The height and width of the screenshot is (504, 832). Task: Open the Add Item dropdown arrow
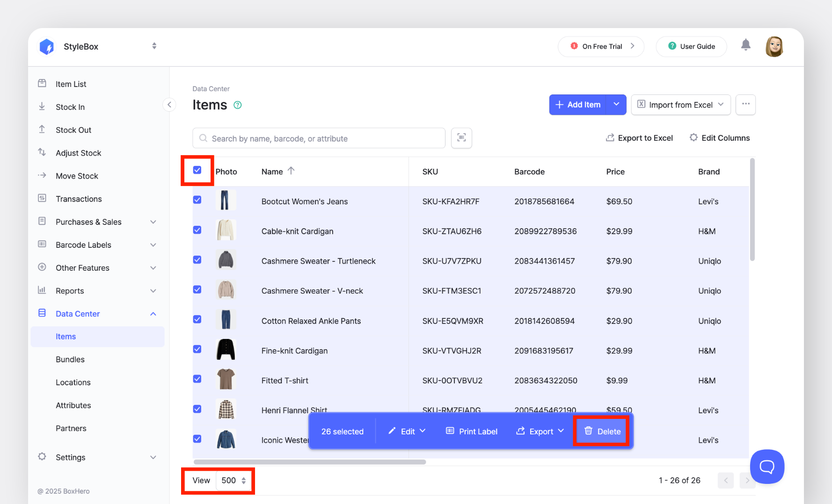coord(616,105)
